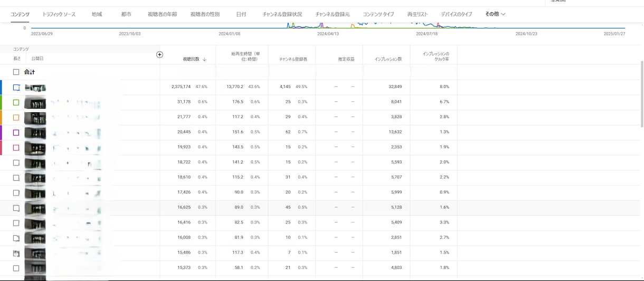Sort by the 視聴回数 column header

[191, 59]
